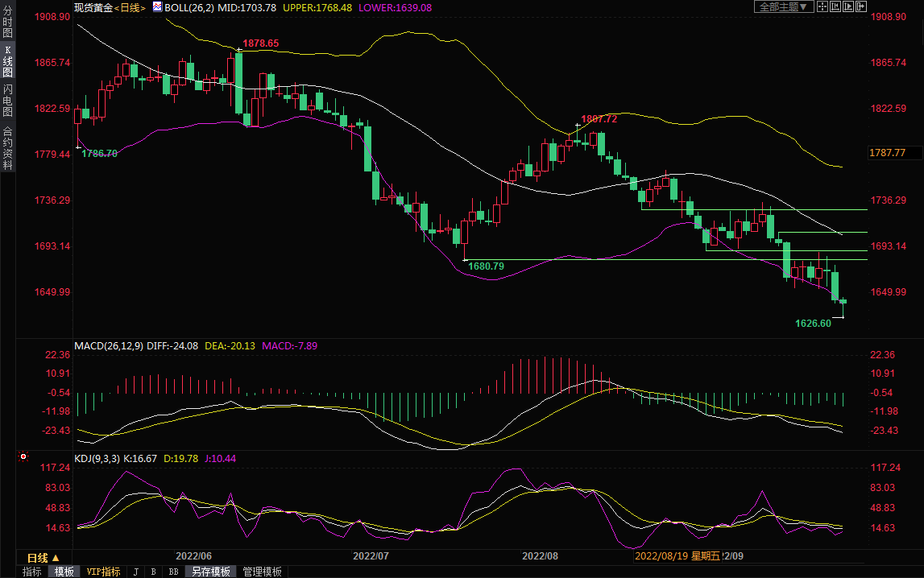Open the 全部主题 theme dropdown

pyautogui.click(x=782, y=6)
